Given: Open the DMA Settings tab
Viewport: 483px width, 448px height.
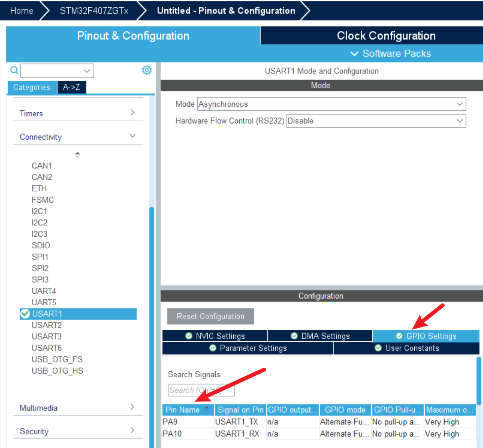Looking at the screenshot, I should 320,336.
